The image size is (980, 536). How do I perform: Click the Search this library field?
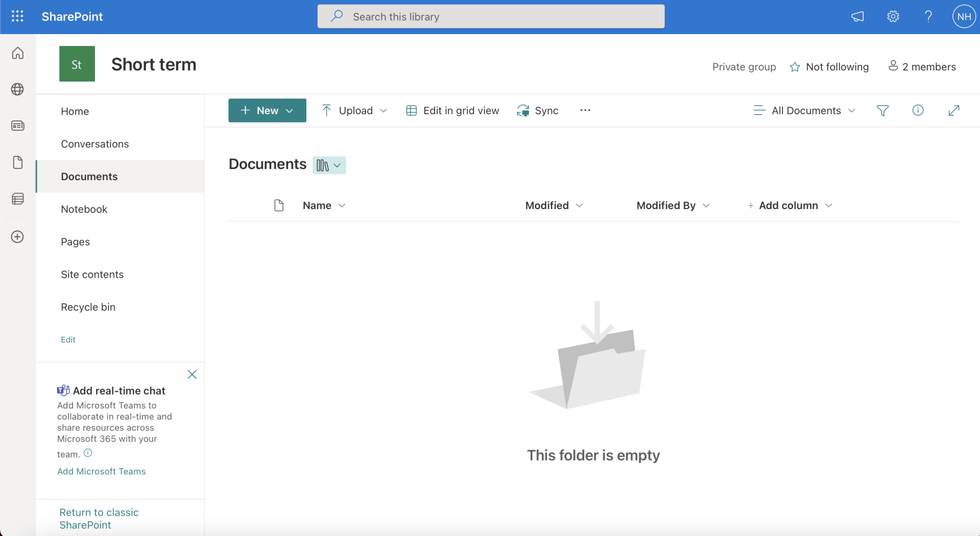tap(491, 17)
